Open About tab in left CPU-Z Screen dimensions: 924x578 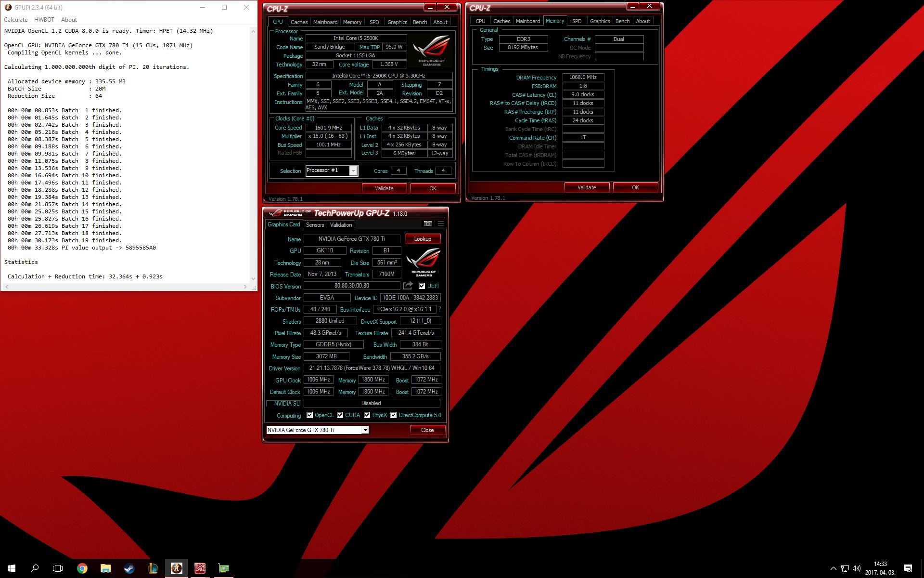point(440,22)
